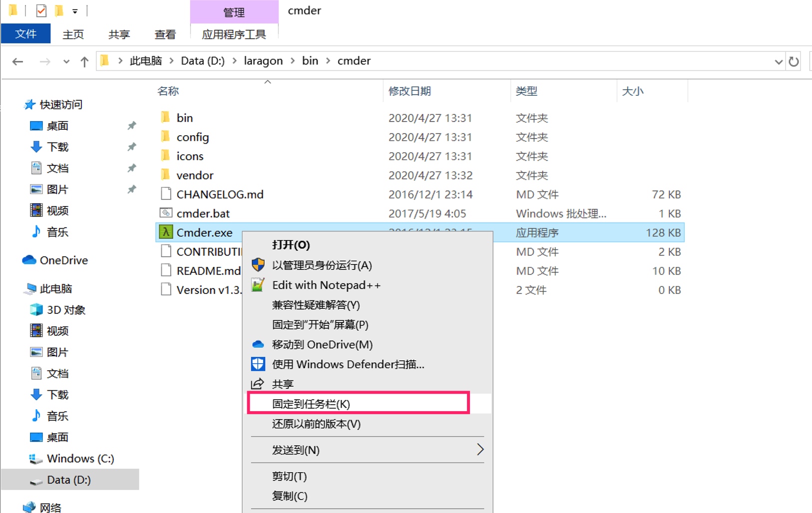
Task: Open 下载 under quick access
Action: [57, 147]
